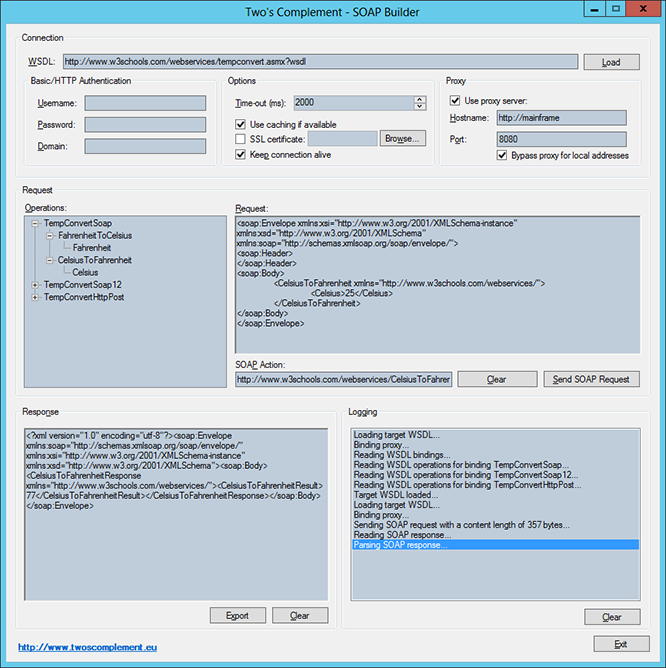
Task: Click the Load WSDL button
Action: coord(611,62)
